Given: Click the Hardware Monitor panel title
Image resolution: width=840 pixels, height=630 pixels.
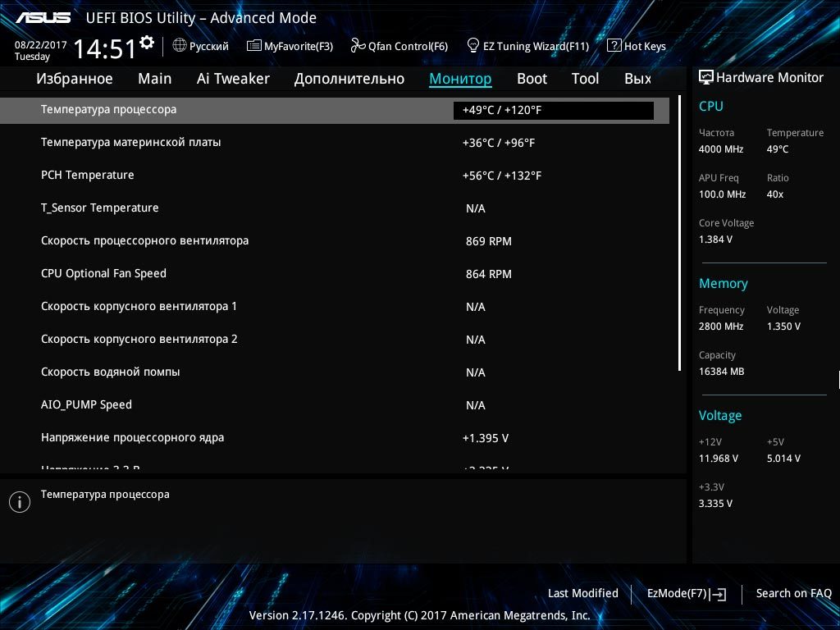Looking at the screenshot, I should 769,78.
